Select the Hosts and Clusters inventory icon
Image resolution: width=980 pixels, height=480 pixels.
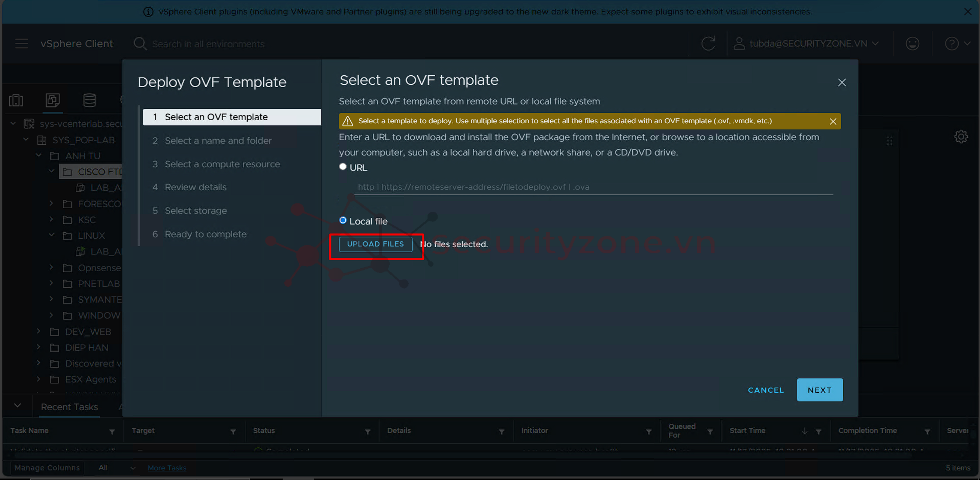point(16,100)
